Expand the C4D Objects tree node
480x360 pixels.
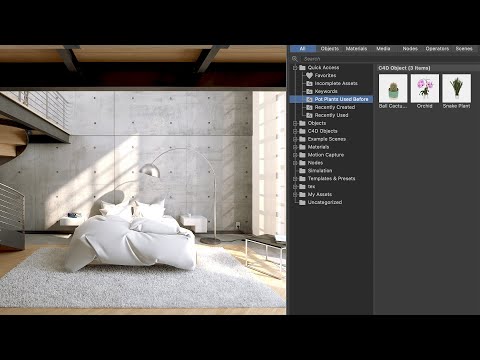[x=295, y=131]
